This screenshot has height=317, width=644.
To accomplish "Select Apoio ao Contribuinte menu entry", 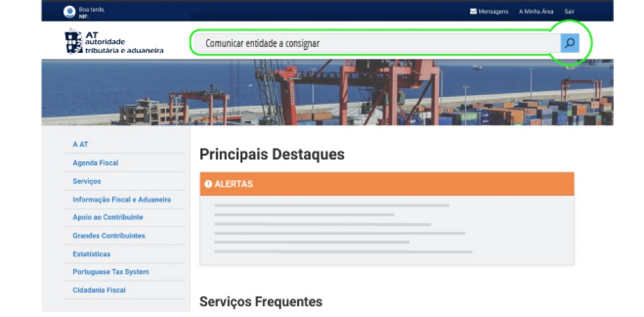I will click(x=108, y=217).
